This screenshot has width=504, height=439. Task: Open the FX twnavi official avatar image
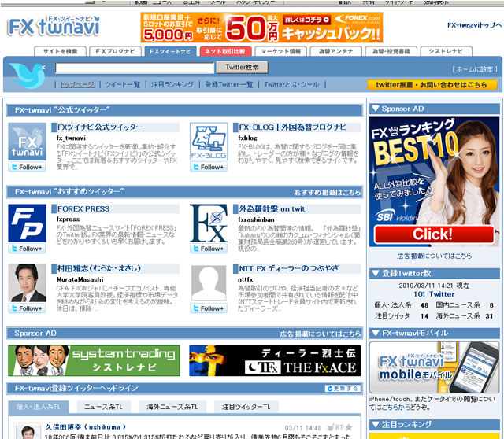(x=28, y=142)
